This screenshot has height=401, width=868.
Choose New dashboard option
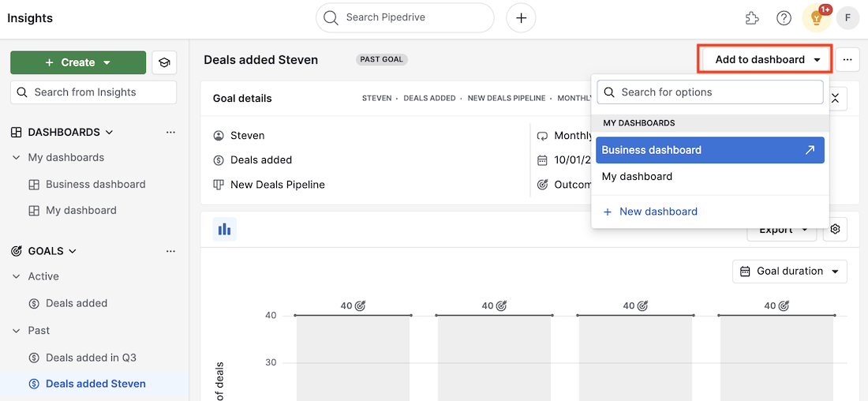[x=650, y=212]
